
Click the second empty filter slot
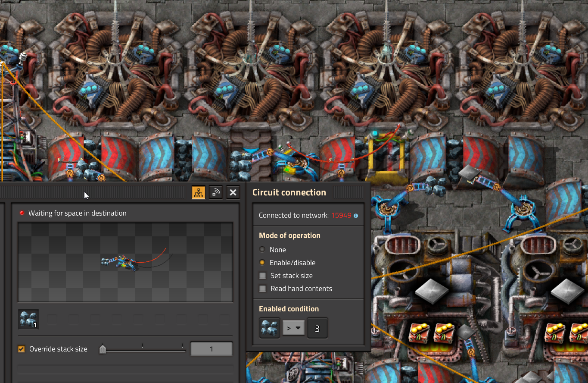pyautogui.click(x=73, y=320)
